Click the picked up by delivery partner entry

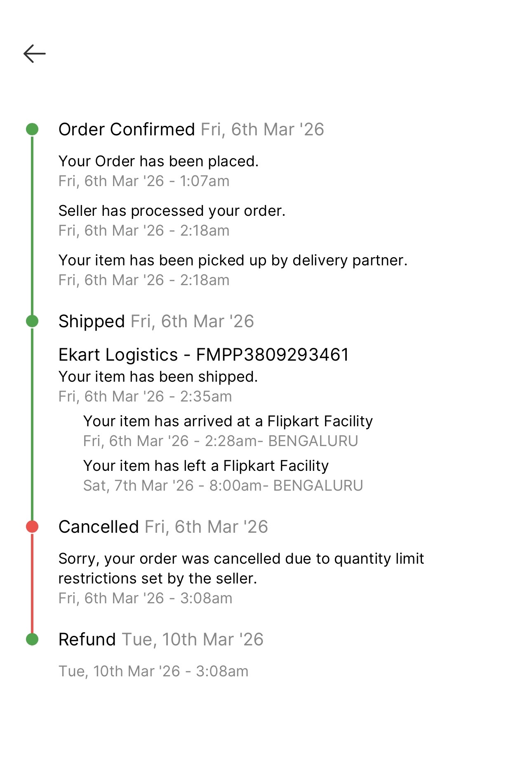(233, 260)
